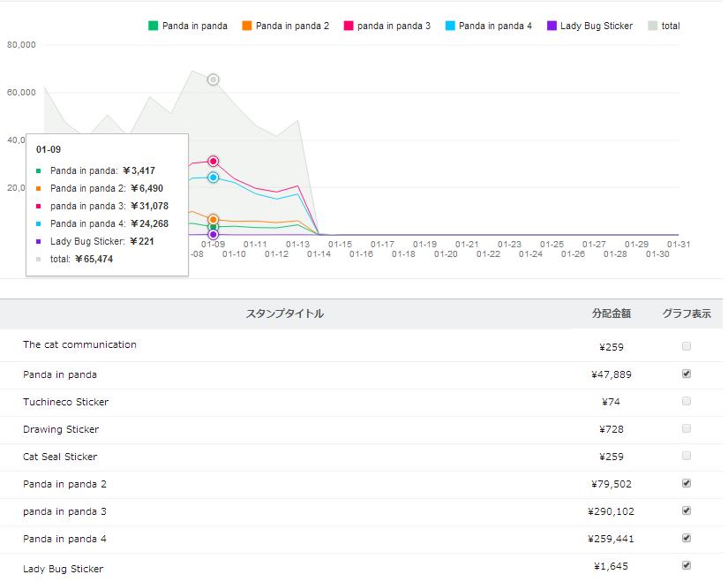
Task: Select Panda in panda 2 table title
Action: click(64, 484)
